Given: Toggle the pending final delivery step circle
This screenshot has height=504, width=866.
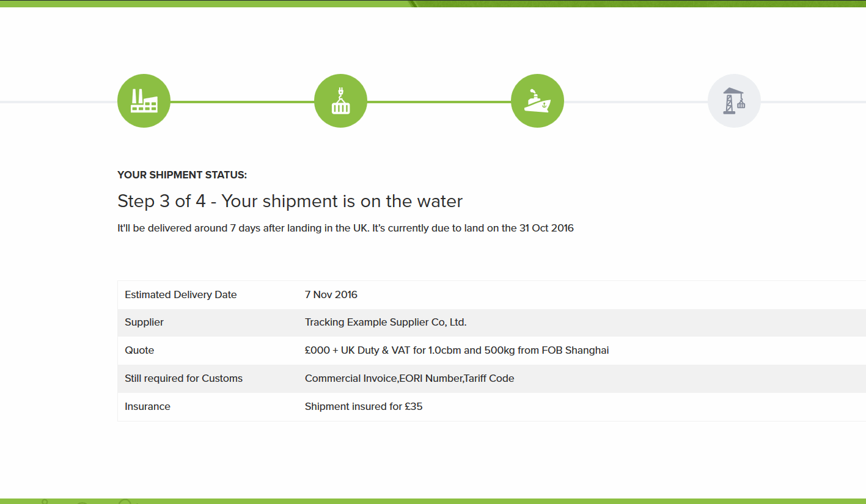Looking at the screenshot, I should [x=734, y=100].
